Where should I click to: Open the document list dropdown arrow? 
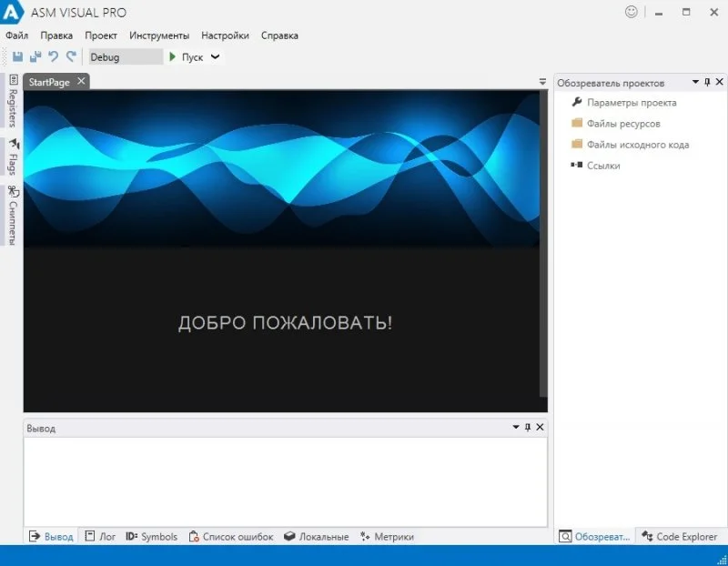(542, 82)
